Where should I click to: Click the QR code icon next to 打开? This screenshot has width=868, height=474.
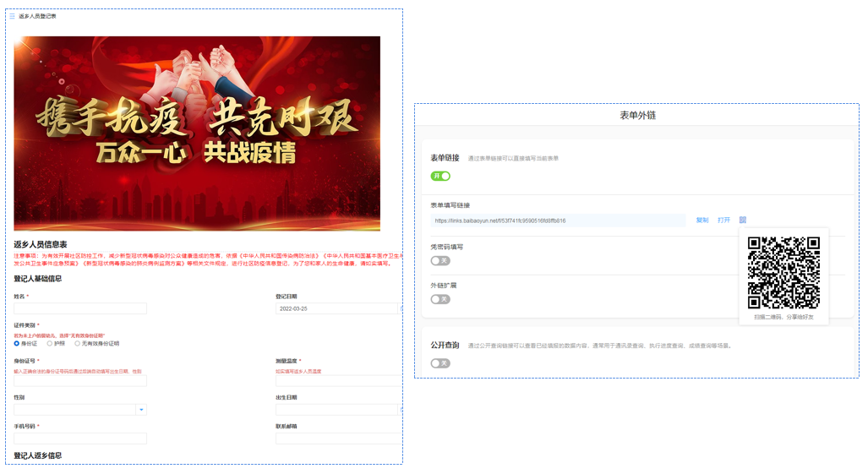[x=743, y=221]
